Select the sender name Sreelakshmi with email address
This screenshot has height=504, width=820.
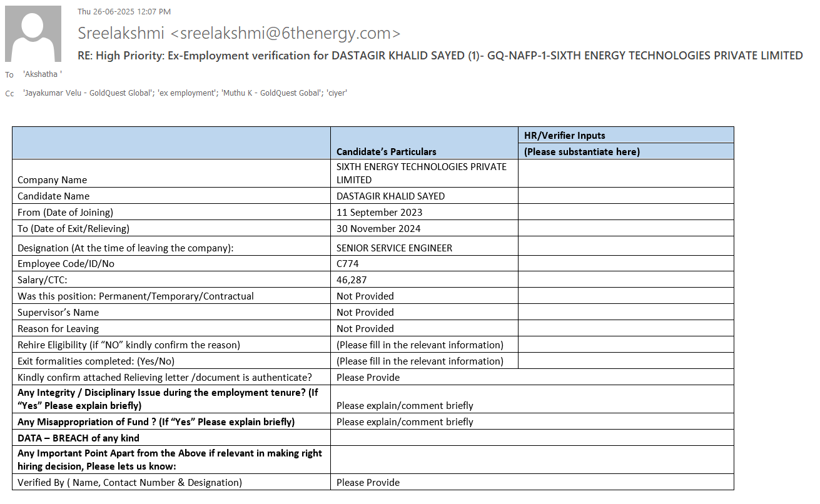pyautogui.click(x=239, y=33)
